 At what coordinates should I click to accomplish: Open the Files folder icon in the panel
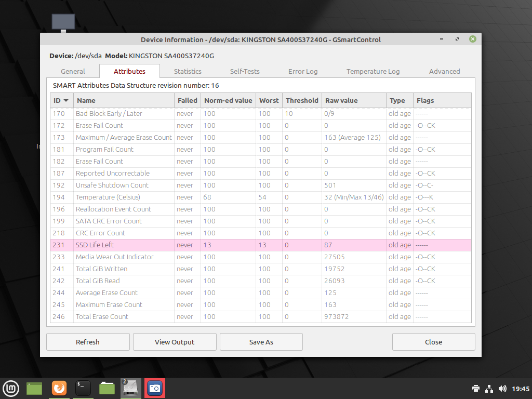107,388
